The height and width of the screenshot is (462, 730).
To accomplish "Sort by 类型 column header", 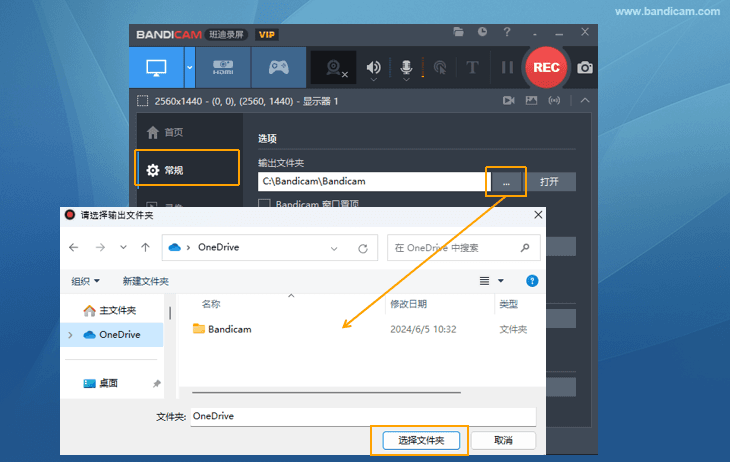I will coord(508,304).
